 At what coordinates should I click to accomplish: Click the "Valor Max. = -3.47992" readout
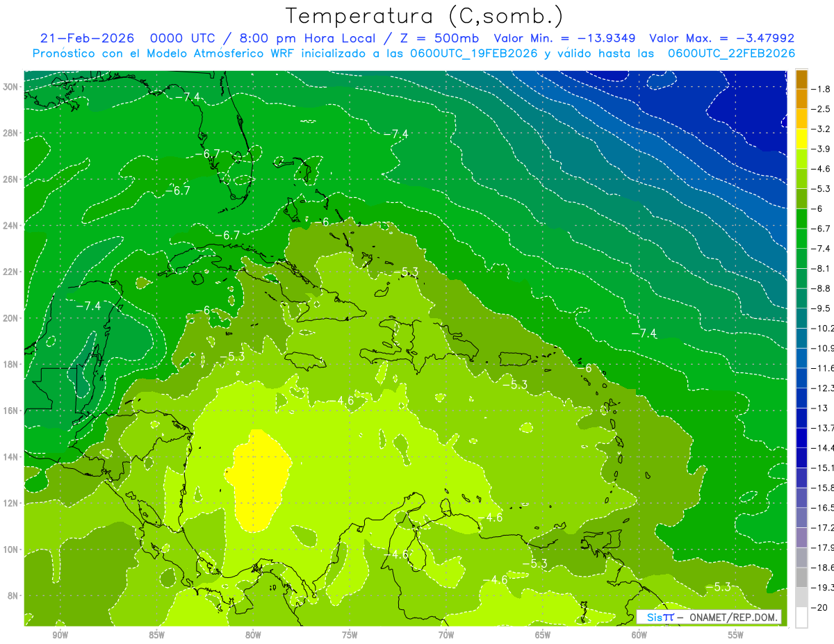coord(721,38)
